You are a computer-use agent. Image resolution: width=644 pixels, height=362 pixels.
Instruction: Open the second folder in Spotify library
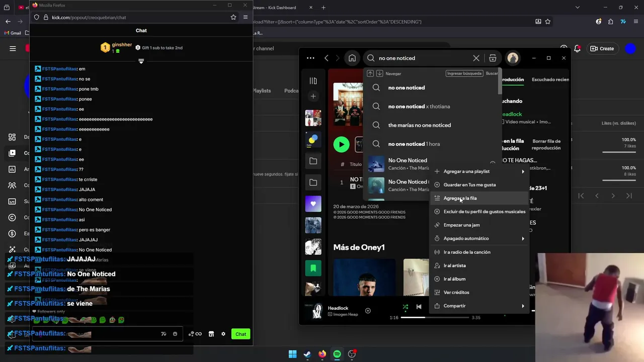(313, 182)
